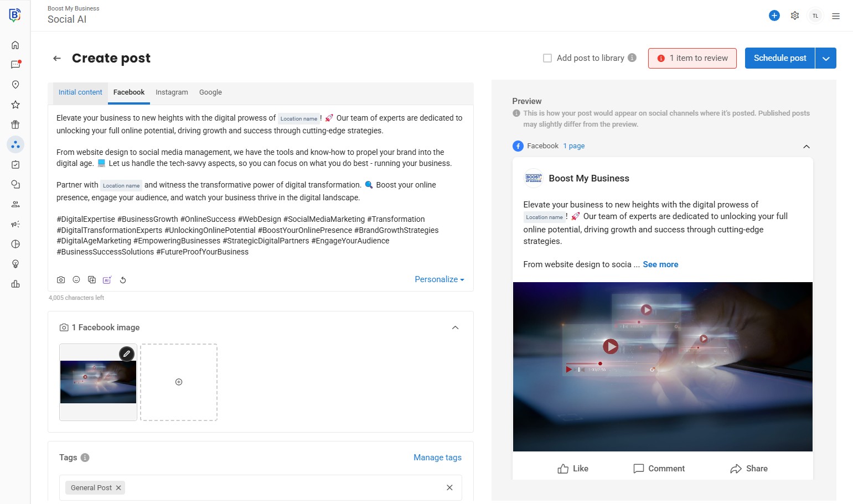Open the emoji picker in the editor
Screen dimensions: 853x504
(76, 280)
